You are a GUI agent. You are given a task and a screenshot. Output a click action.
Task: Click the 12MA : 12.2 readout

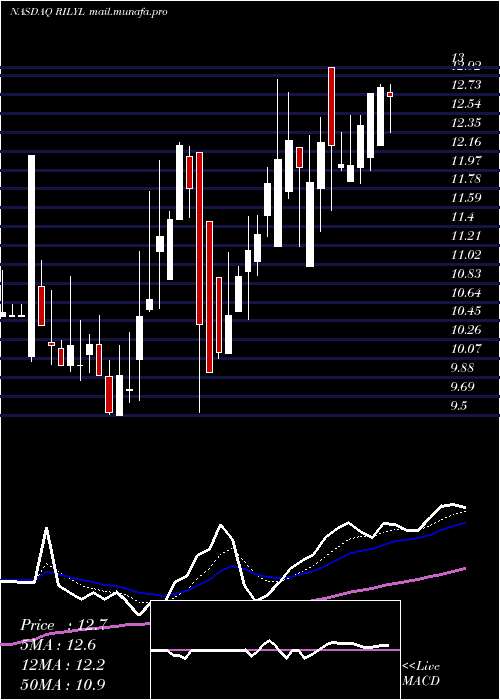[63, 665]
